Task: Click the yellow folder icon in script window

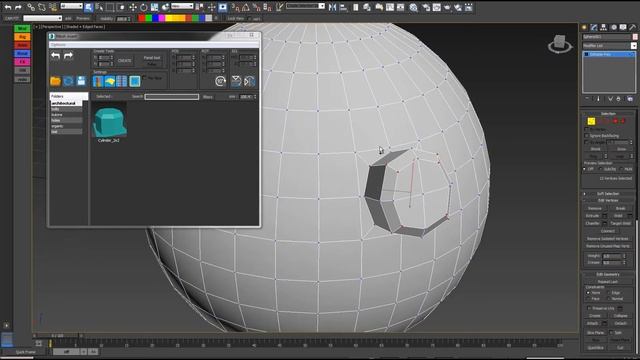Action: tap(56, 81)
